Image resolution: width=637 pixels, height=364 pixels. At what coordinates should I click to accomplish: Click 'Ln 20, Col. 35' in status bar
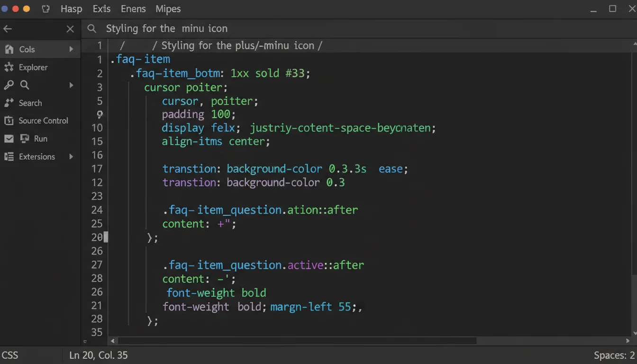(x=99, y=355)
